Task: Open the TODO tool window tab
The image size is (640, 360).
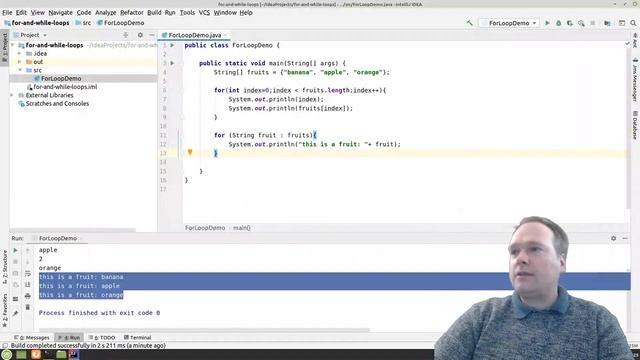Action: point(102,338)
